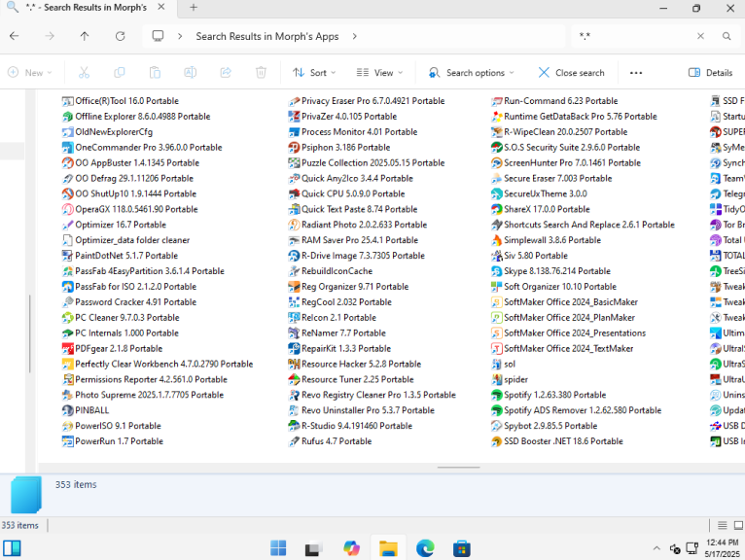
Task: Switch to details list view in status bar
Action: [x=723, y=525]
